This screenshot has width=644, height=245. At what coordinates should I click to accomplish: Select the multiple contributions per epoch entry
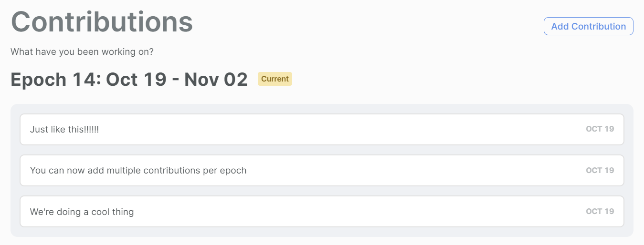[x=322, y=170]
